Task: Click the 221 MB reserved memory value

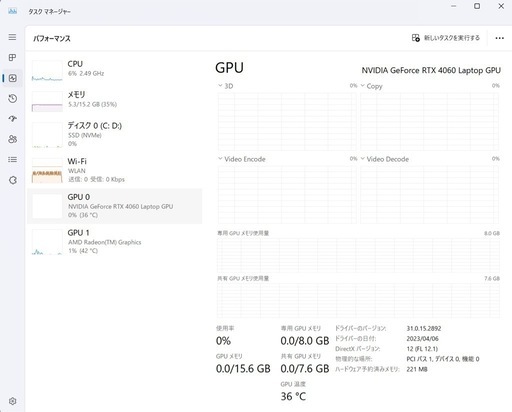Action: click(417, 369)
